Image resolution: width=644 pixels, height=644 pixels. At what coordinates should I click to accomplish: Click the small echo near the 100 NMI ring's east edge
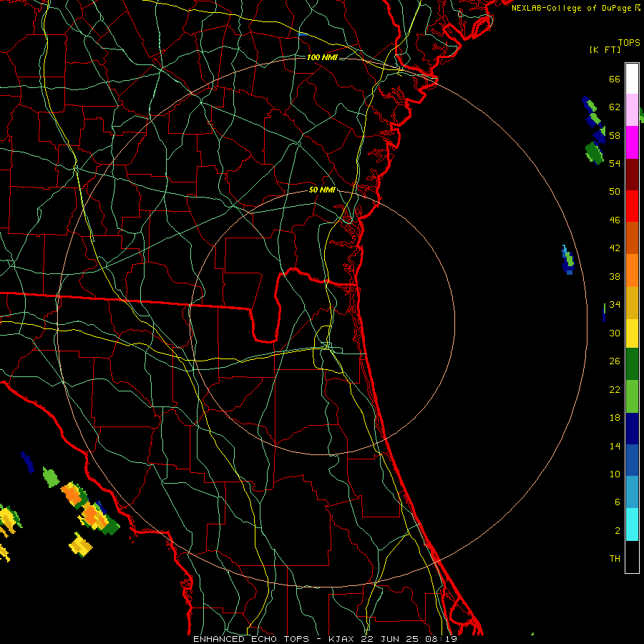pyautogui.click(x=568, y=260)
